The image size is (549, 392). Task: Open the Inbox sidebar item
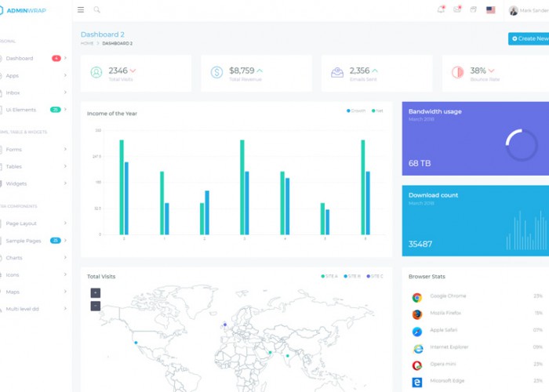(x=13, y=93)
